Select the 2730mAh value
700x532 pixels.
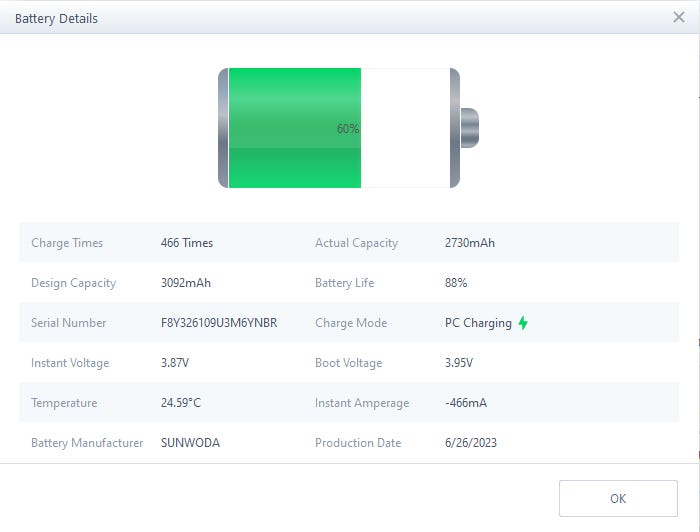(x=470, y=243)
